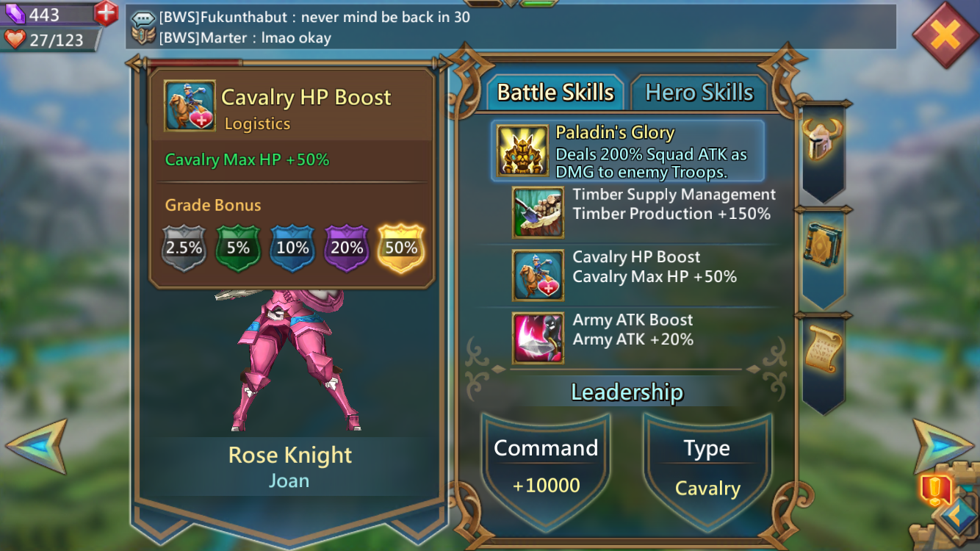Image resolution: width=980 pixels, height=551 pixels.
Task: Select the purple 20% grade badge
Action: 347,248
